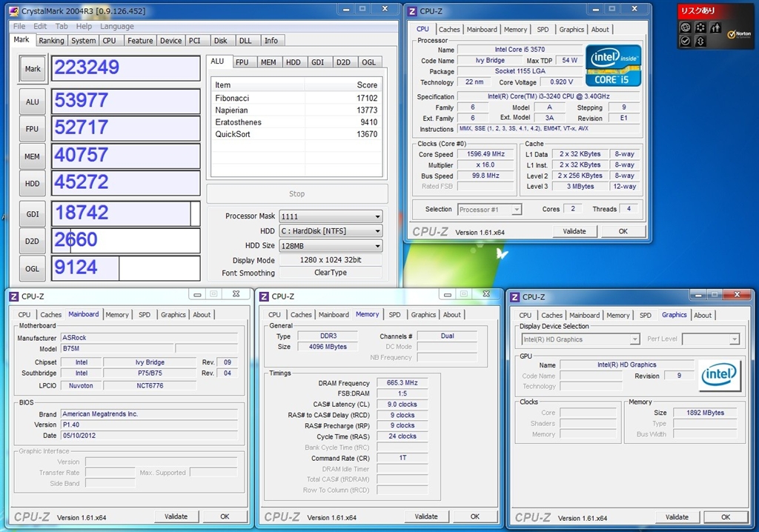Click the title icon of CPU-Z Mainboard window
The width and height of the screenshot is (759, 532).
pos(14,296)
